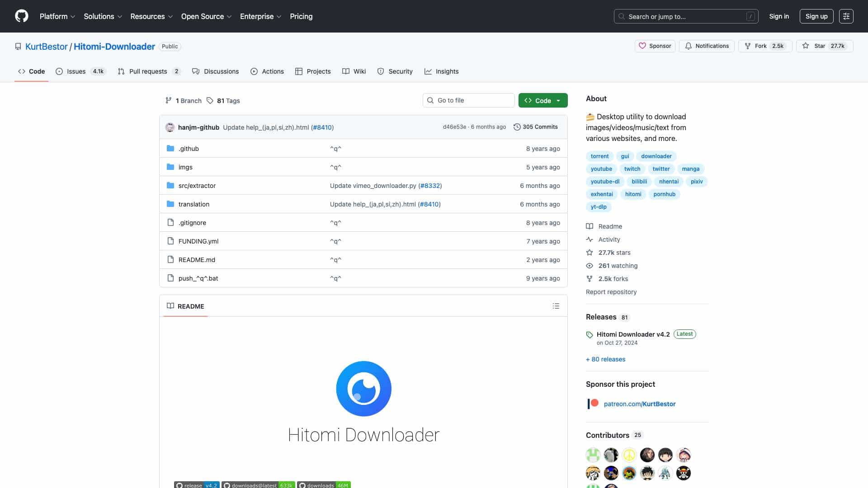Open the push_^q^.bat file

[198, 278]
